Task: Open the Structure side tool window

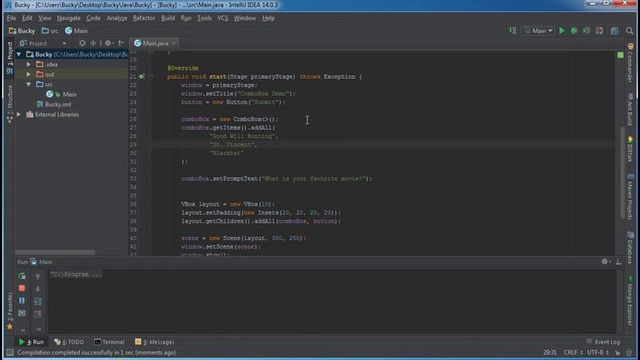Action: coord(10,104)
